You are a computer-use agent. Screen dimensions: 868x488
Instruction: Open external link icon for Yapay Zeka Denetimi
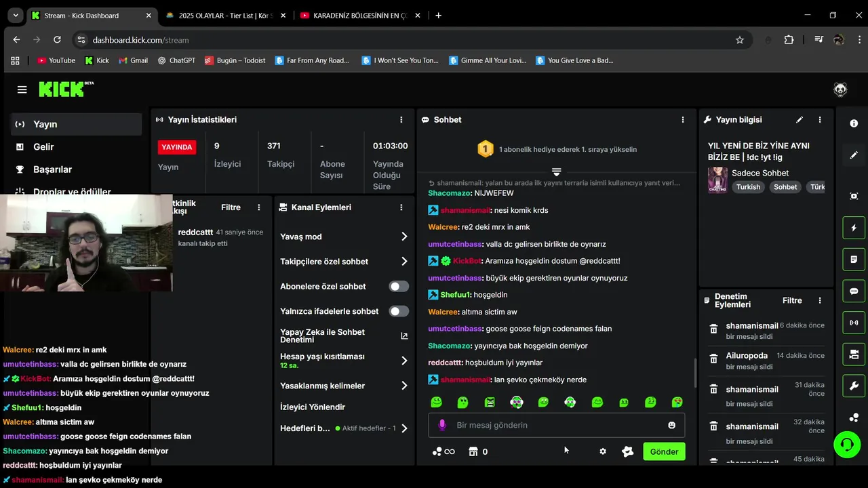point(404,336)
